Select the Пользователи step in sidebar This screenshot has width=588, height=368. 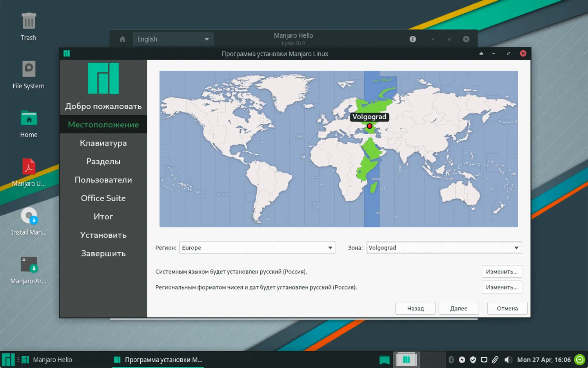tap(103, 180)
